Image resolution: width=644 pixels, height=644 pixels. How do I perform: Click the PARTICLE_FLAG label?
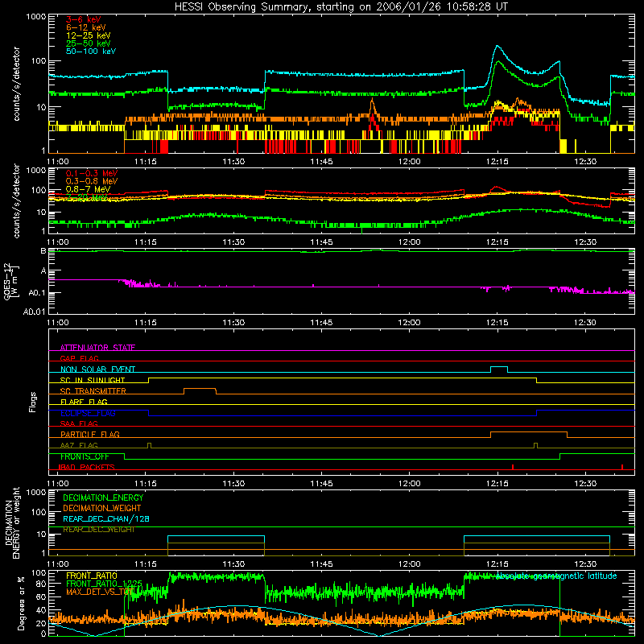(x=90, y=434)
